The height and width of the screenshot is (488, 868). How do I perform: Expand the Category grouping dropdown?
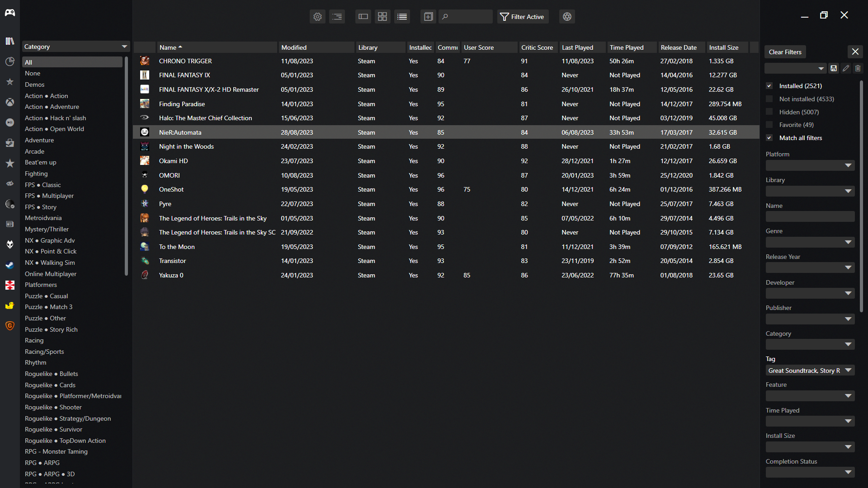click(75, 47)
